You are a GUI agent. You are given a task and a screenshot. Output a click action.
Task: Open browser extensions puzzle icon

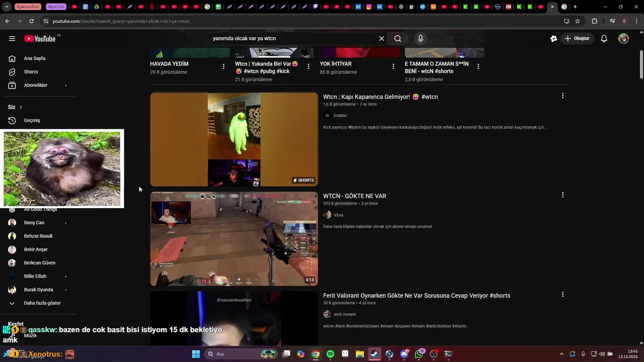(594, 21)
